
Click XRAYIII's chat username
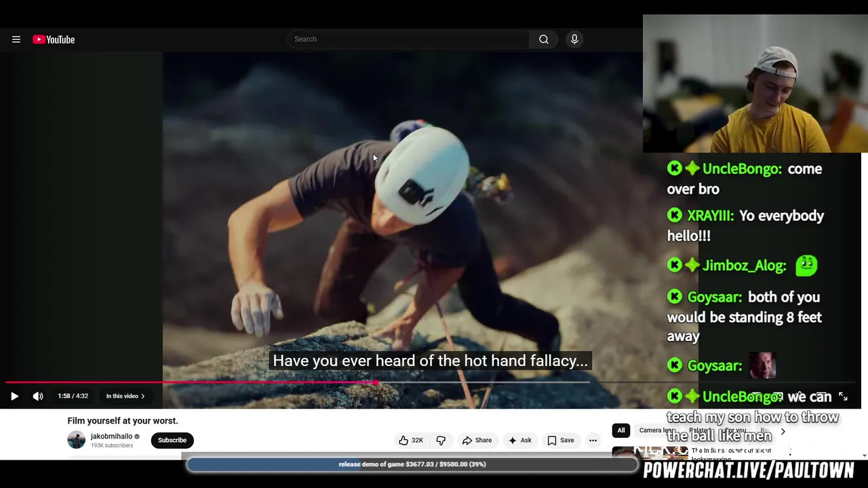(710, 216)
